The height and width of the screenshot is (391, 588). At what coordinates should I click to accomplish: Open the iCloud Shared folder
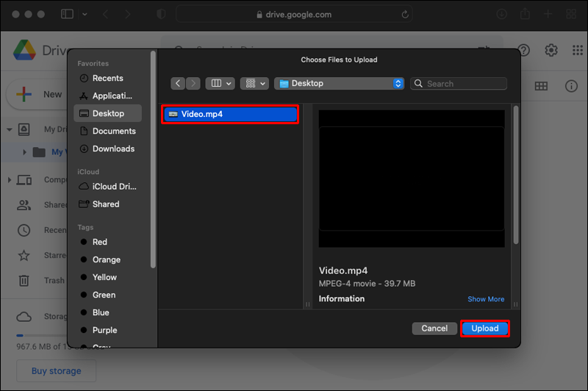click(x=107, y=204)
